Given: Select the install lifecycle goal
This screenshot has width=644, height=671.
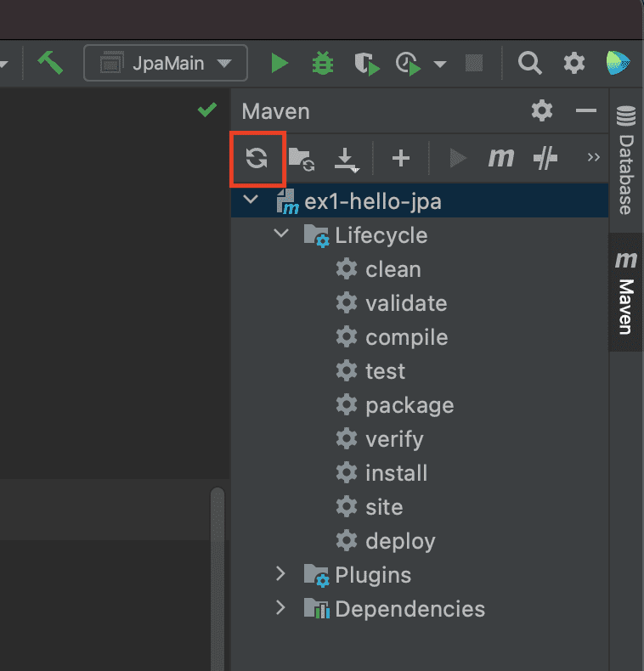Looking at the screenshot, I should click(x=397, y=473).
